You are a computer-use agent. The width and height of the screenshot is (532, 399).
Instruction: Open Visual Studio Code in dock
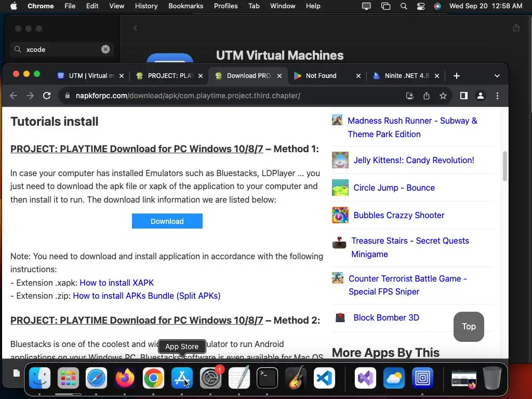(324, 378)
